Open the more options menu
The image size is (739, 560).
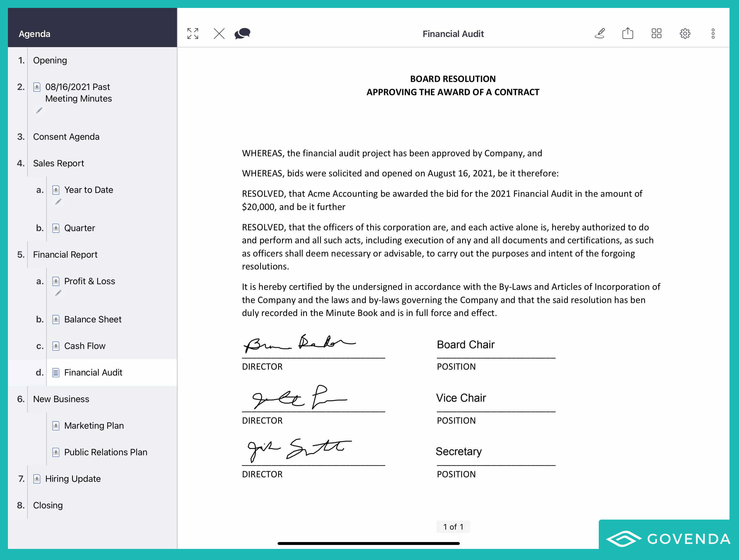pyautogui.click(x=713, y=33)
